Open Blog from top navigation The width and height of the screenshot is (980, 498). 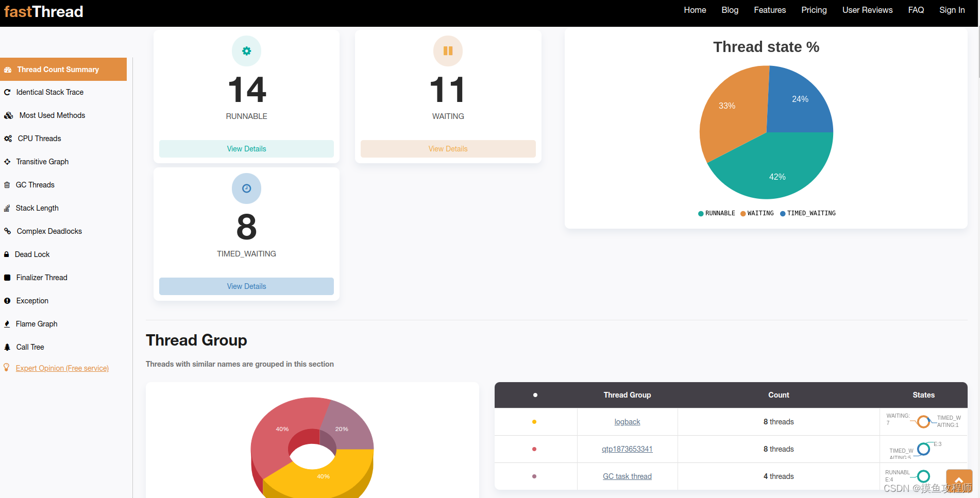click(x=730, y=10)
